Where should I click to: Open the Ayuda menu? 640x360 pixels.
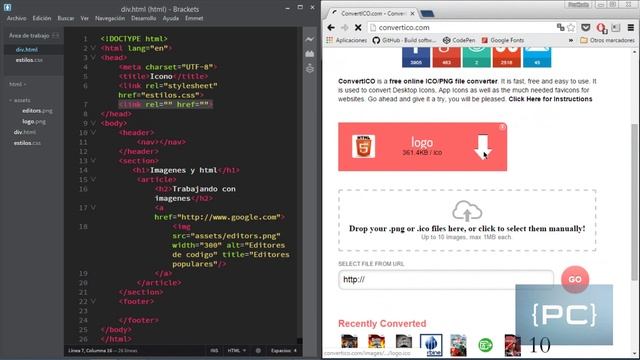[x=171, y=18]
